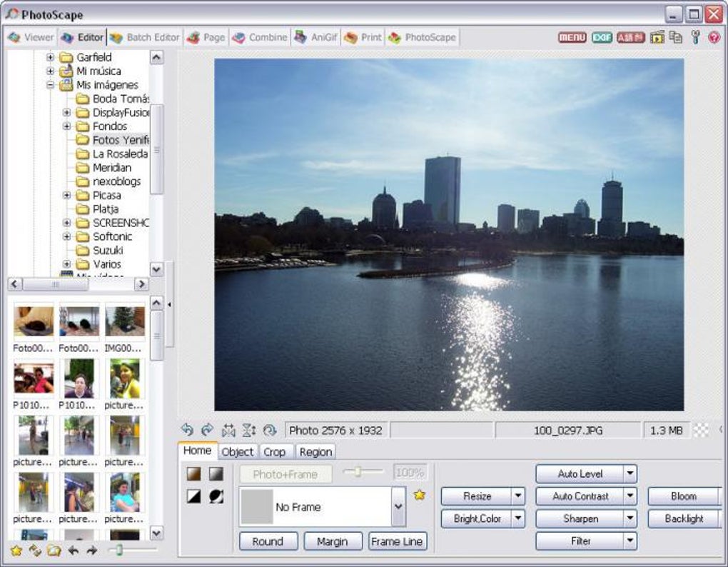Adjust the thumbnail size slider
728x567 pixels.
tap(119, 550)
